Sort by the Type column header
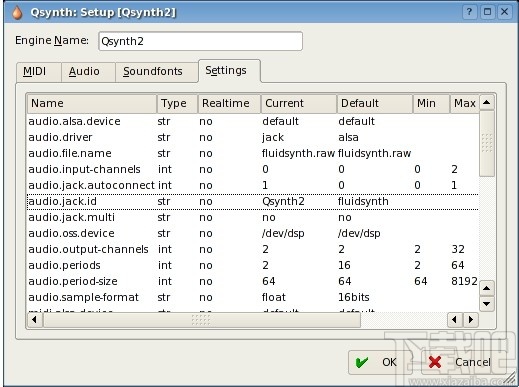Viewport: 519px width, 387px height. click(x=177, y=103)
